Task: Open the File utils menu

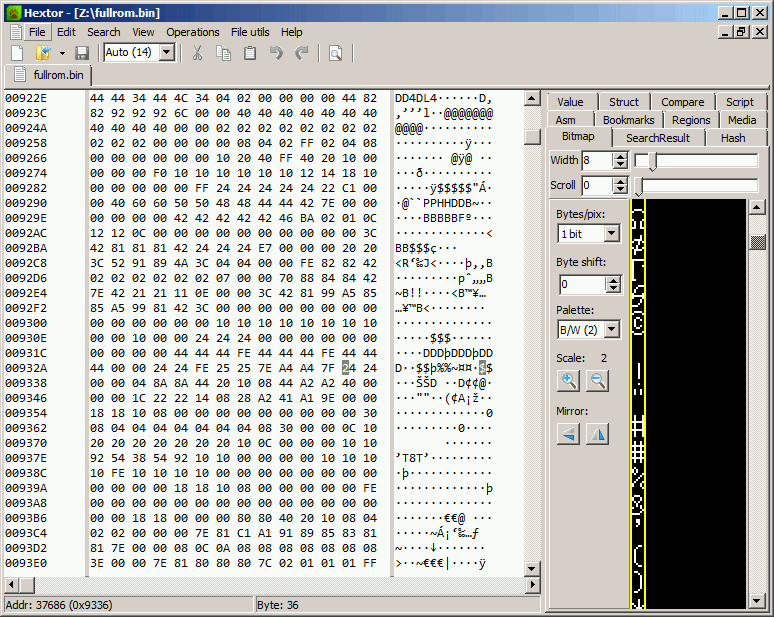Action: click(x=250, y=32)
